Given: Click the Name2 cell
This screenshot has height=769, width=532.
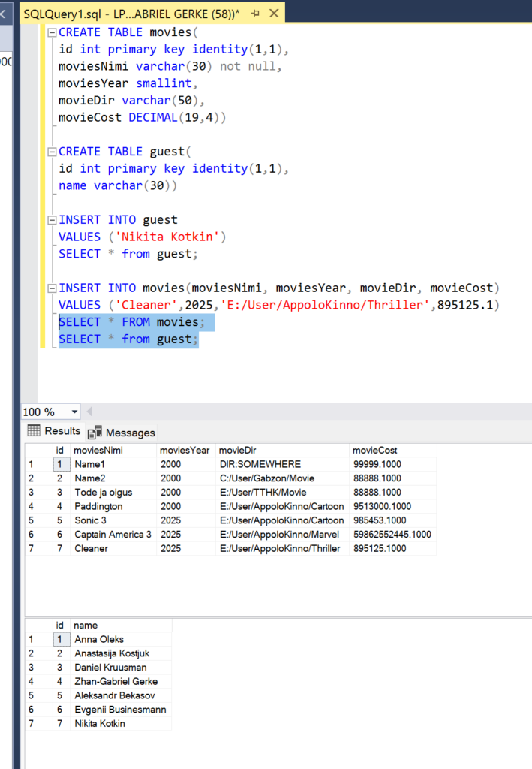Looking at the screenshot, I should pos(113,478).
